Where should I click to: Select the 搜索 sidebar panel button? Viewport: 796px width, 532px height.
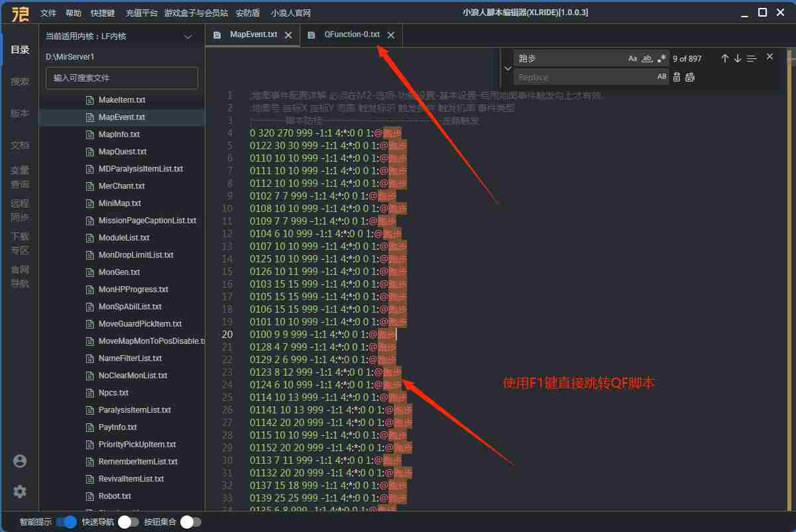20,81
